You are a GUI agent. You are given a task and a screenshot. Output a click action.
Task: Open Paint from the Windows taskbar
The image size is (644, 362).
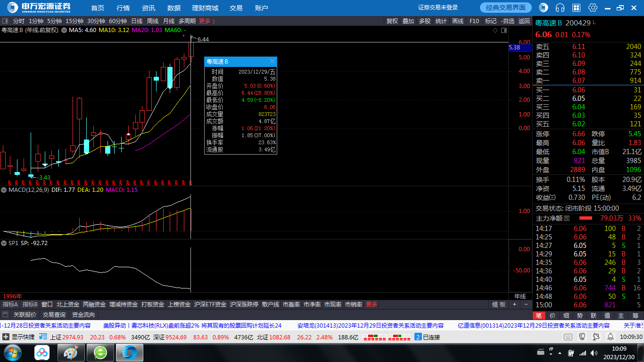tap(71, 352)
